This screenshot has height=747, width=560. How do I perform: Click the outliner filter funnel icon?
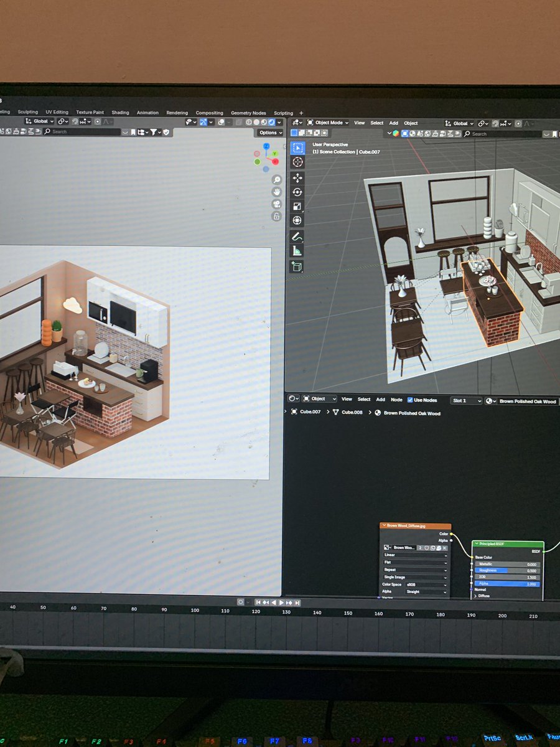pos(154,132)
